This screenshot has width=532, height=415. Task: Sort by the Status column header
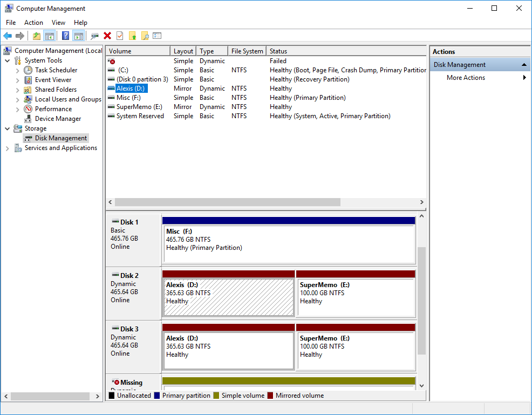346,51
